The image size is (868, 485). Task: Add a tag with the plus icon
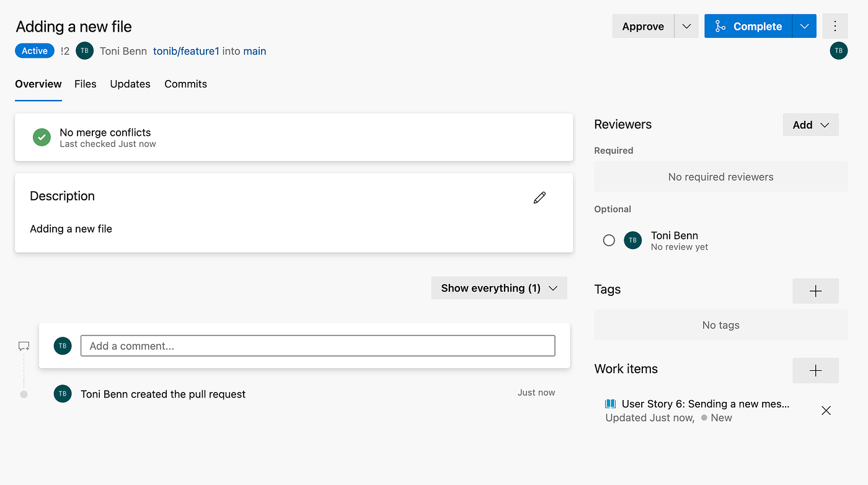[815, 291]
